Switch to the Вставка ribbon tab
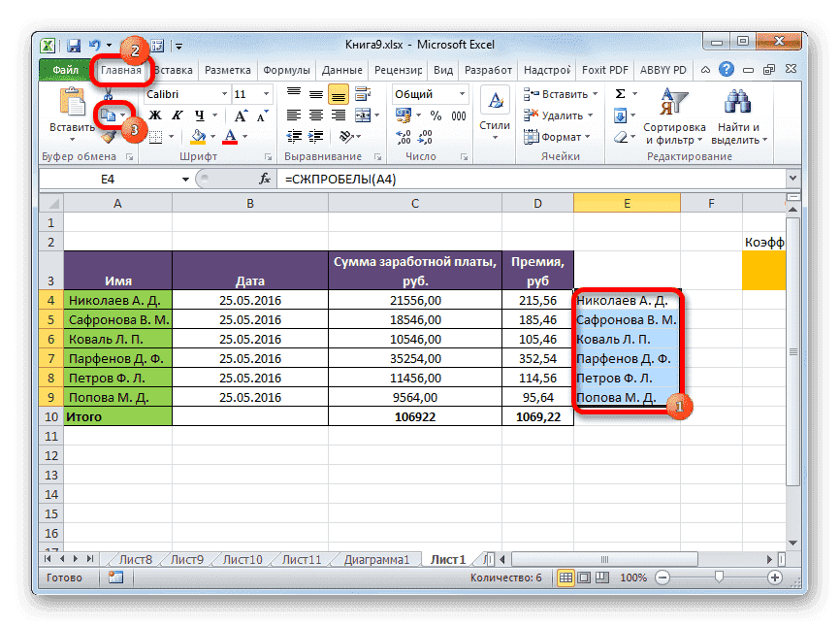The image size is (840, 627). [175, 70]
